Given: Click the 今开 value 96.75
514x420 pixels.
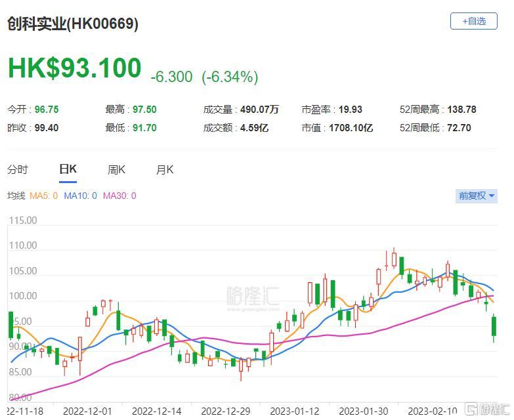Looking at the screenshot, I should [47, 110].
